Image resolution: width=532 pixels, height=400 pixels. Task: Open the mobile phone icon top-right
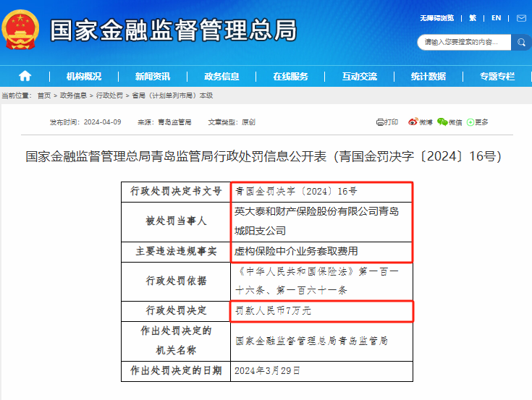coord(519,18)
